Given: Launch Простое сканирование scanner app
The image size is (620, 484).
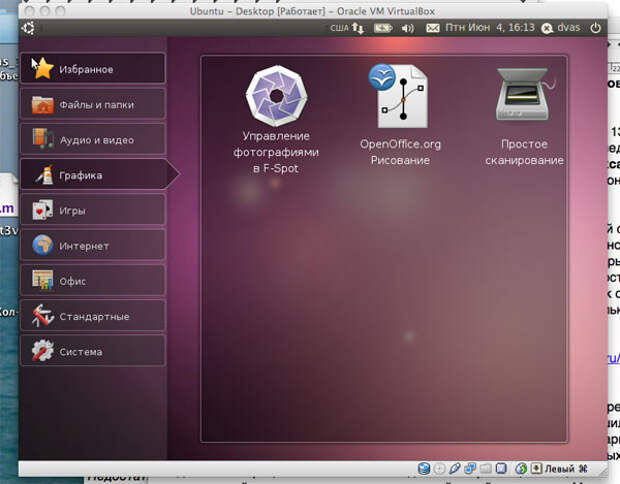Looking at the screenshot, I should tap(524, 117).
